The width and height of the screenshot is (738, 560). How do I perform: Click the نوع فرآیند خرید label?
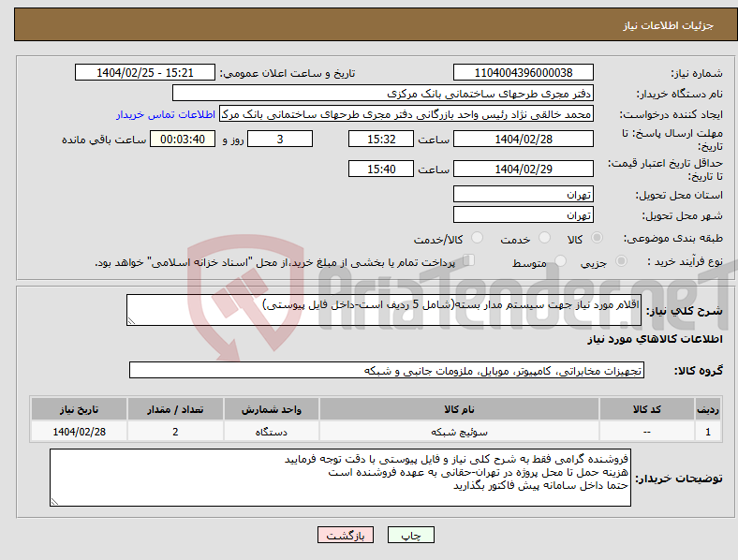685,261
